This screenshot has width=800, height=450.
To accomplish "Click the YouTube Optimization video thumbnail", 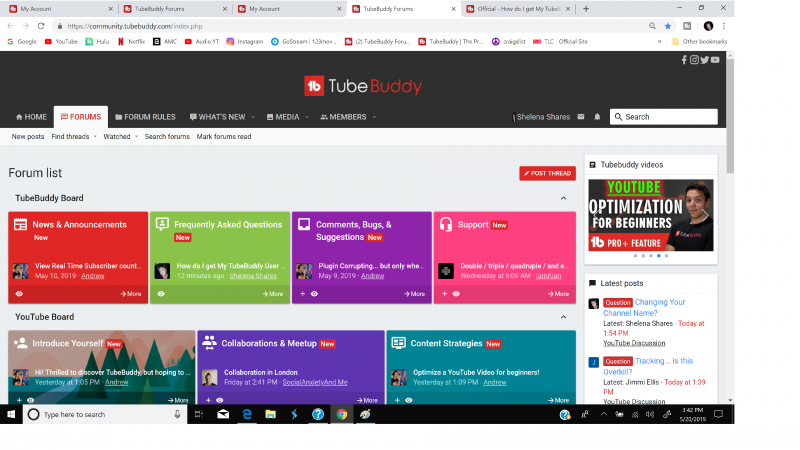I will point(650,215).
